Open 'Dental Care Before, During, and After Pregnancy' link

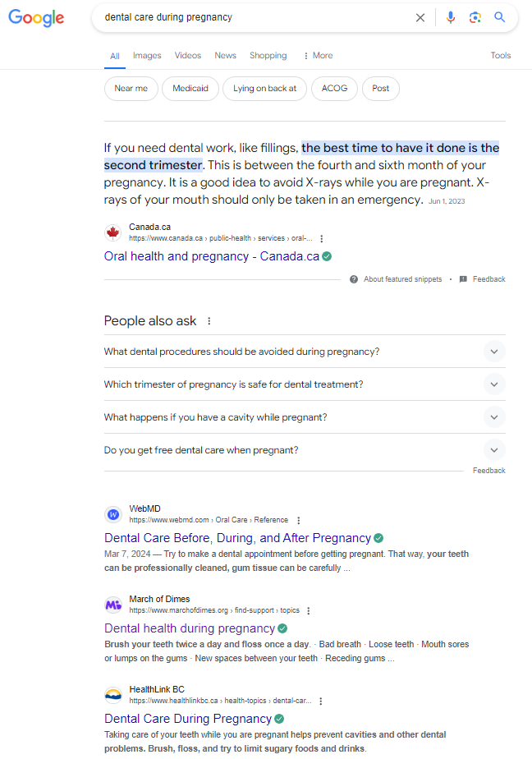(x=237, y=538)
